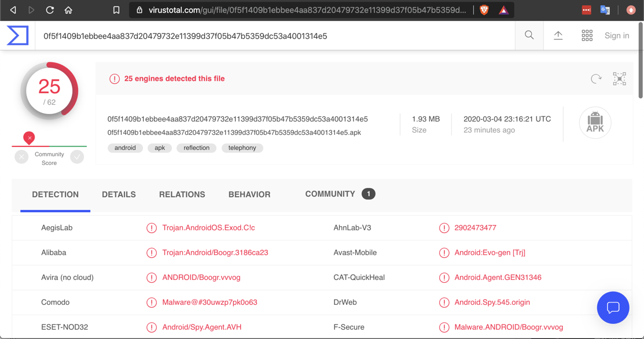Viewport: 644px width, 339px height.
Task: Click the search magnifier icon
Action: 529,35
